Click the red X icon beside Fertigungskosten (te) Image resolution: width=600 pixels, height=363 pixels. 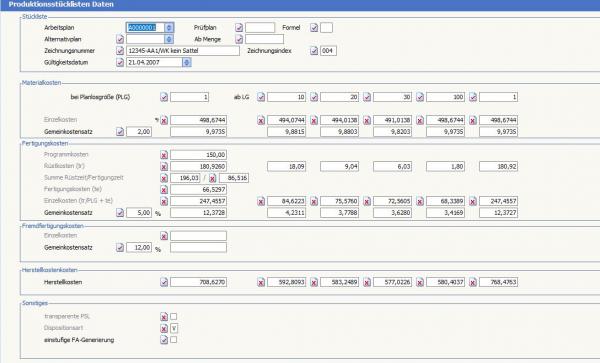click(x=164, y=190)
